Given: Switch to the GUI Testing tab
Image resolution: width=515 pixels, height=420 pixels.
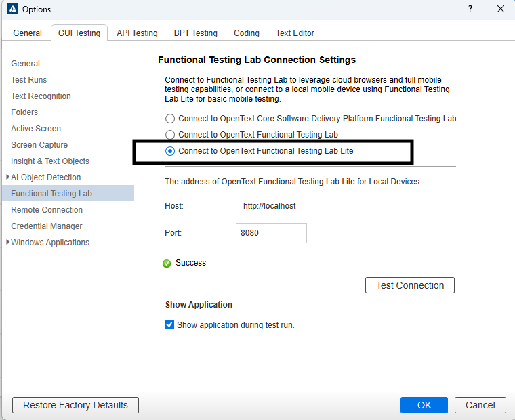Looking at the screenshot, I should click(x=79, y=33).
